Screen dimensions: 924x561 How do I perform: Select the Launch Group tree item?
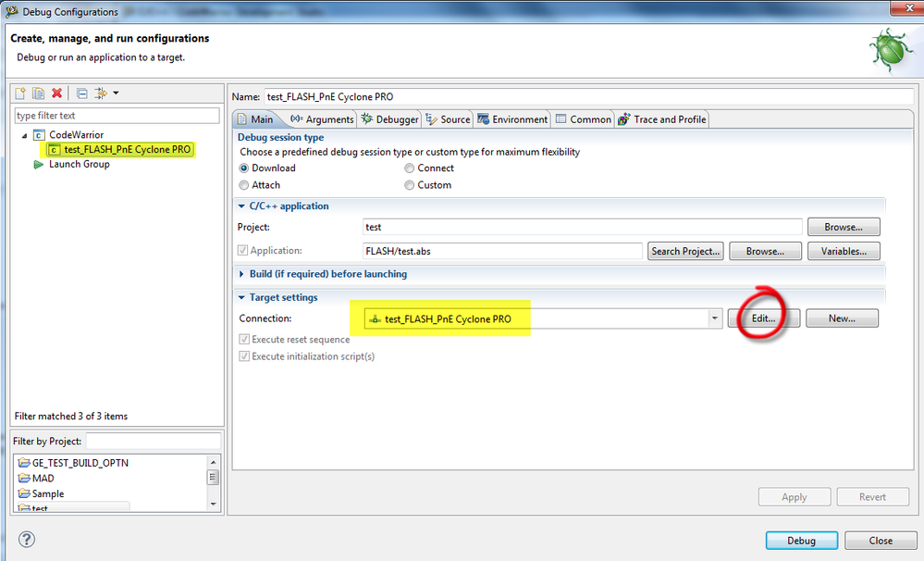[79, 164]
